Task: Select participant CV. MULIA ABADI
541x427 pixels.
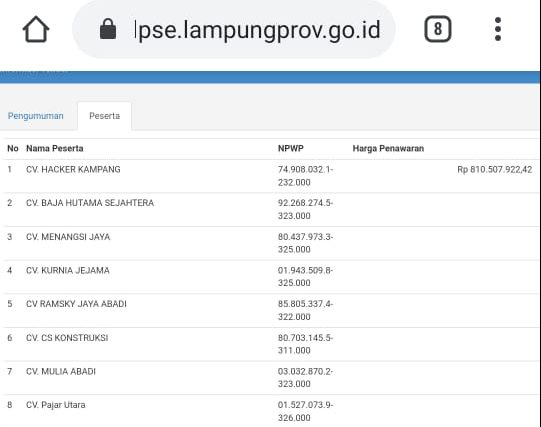Action: [x=61, y=371]
